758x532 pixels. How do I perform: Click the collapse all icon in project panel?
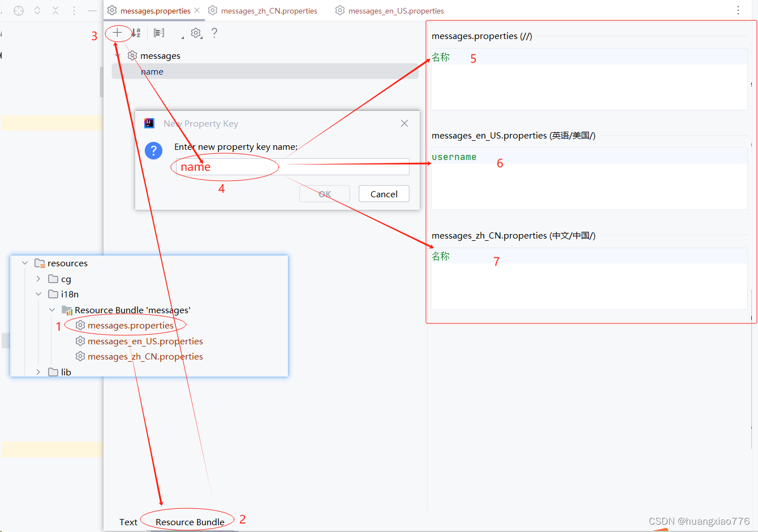(55, 11)
